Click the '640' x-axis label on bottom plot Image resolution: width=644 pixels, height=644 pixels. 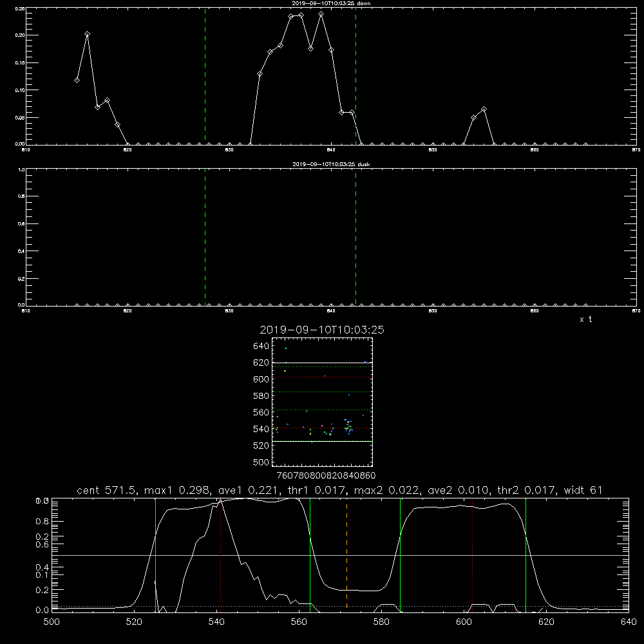(x=629, y=622)
